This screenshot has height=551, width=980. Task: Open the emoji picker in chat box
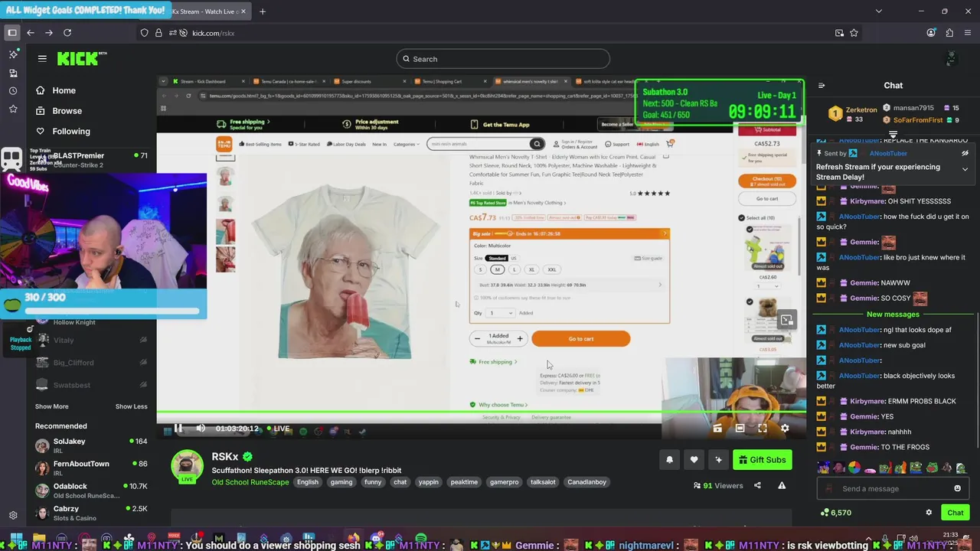point(957,489)
